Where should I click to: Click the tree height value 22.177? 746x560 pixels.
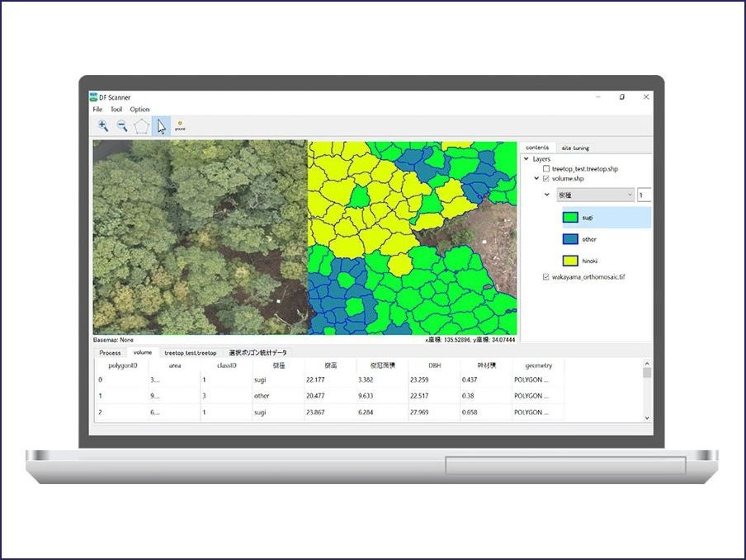pyautogui.click(x=315, y=380)
